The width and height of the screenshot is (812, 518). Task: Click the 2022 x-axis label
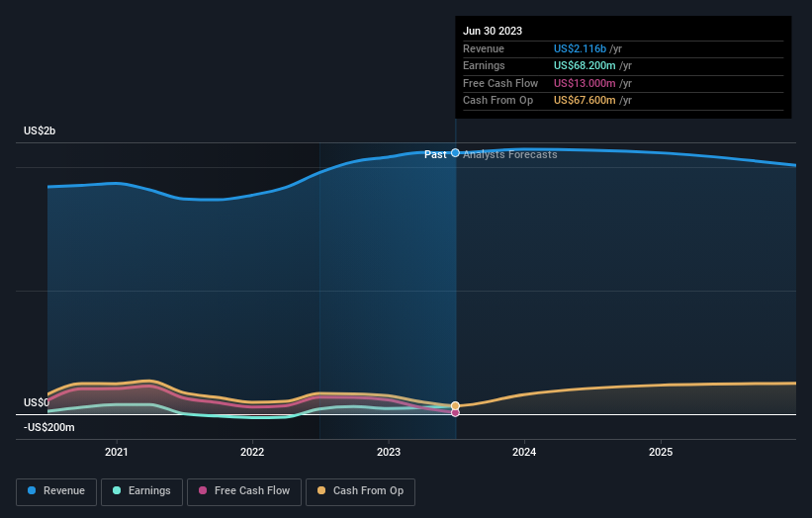pyautogui.click(x=252, y=452)
